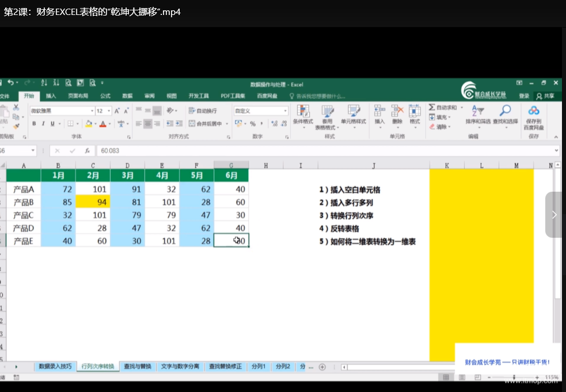Viewport: 566px width, 392px height.
Task: Click the Copy icon in clipboard group
Action: coord(16,117)
